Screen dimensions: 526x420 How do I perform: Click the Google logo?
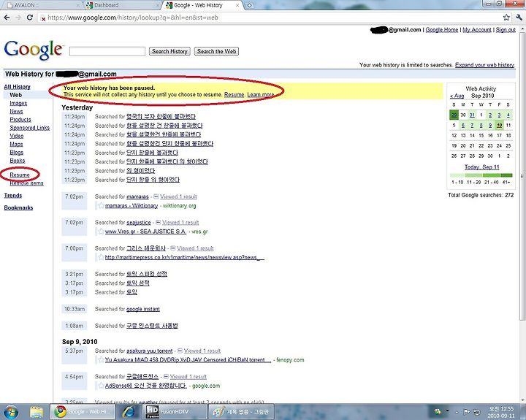pyautogui.click(x=33, y=50)
